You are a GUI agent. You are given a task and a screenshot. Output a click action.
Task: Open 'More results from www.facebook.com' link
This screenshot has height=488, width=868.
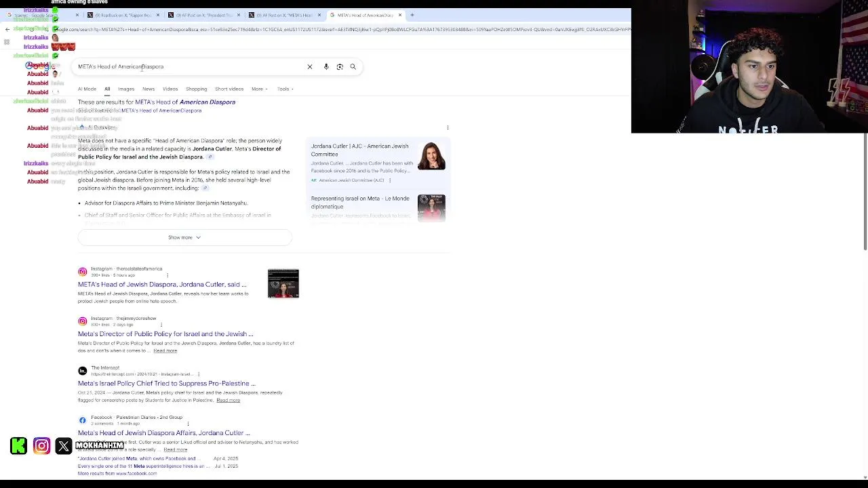pos(117,473)
